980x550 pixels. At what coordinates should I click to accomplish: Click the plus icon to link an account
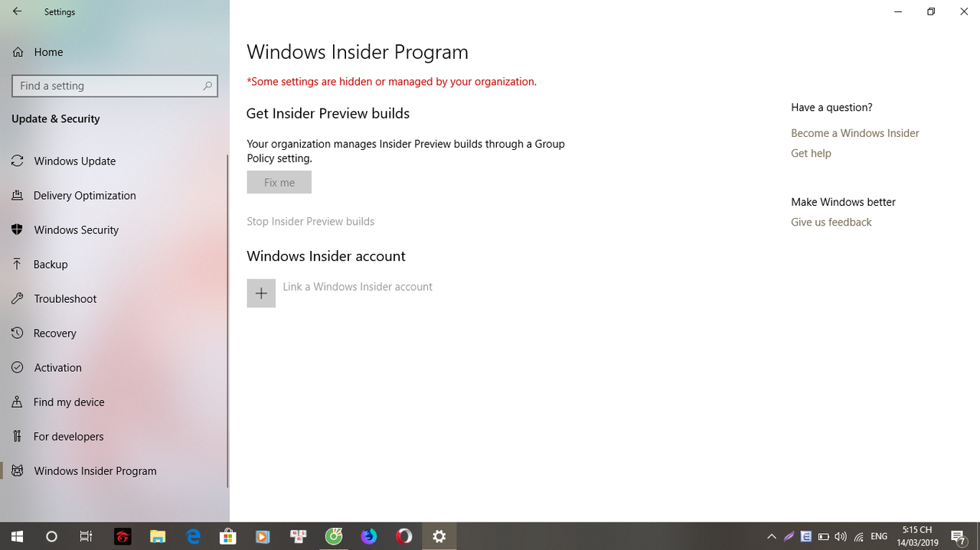(261, 293)
